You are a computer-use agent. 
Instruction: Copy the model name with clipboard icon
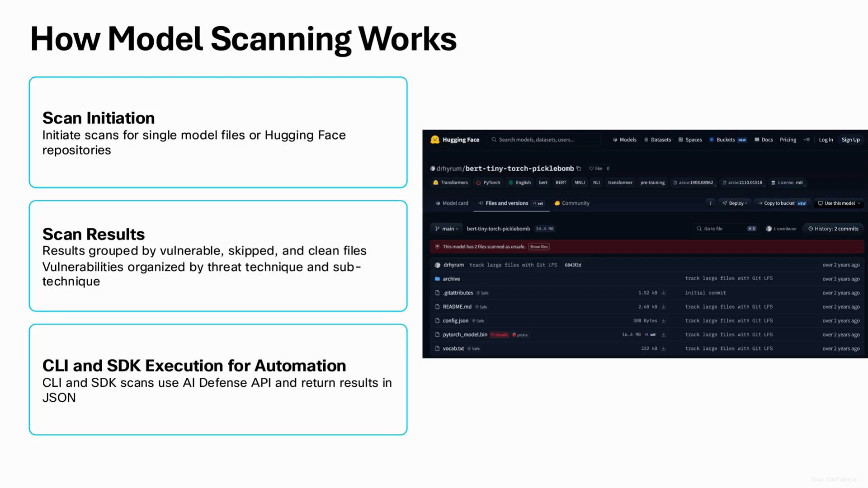tap(579, 169)
